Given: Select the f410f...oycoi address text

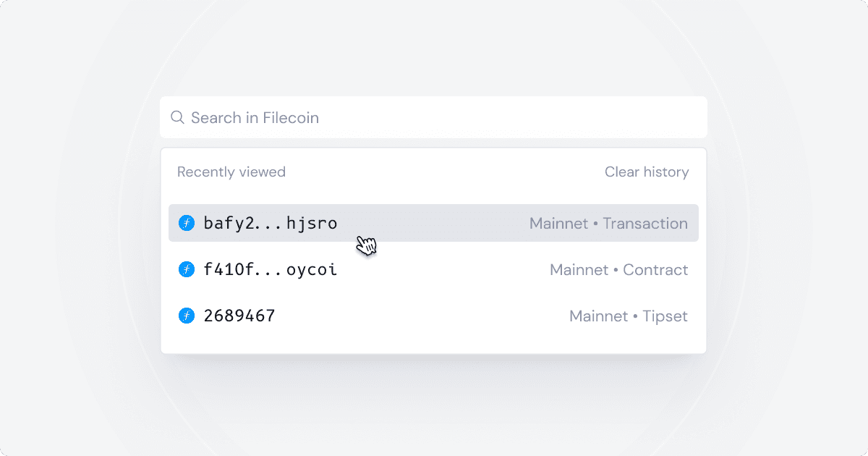Looking at the screenshot, I should [271, 269].
